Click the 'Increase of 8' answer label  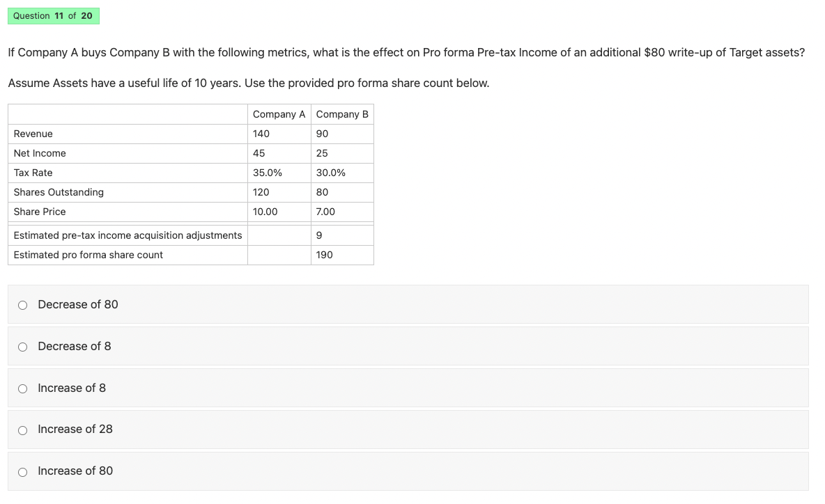tap(72, 388)
